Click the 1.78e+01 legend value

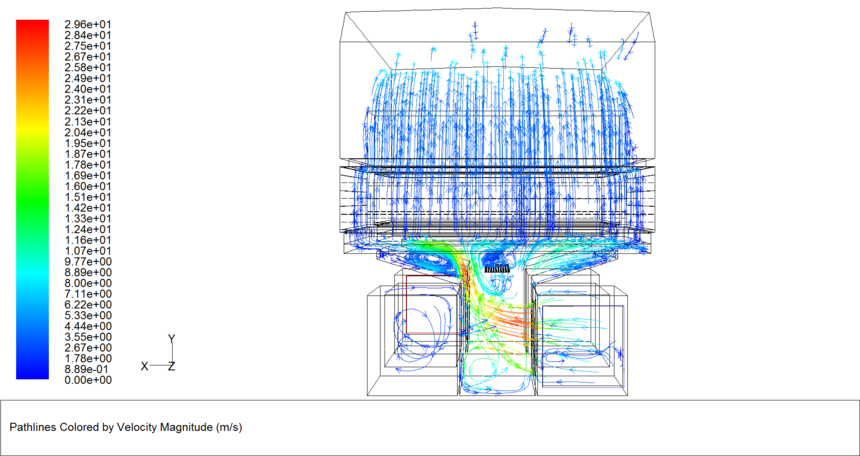88,165
